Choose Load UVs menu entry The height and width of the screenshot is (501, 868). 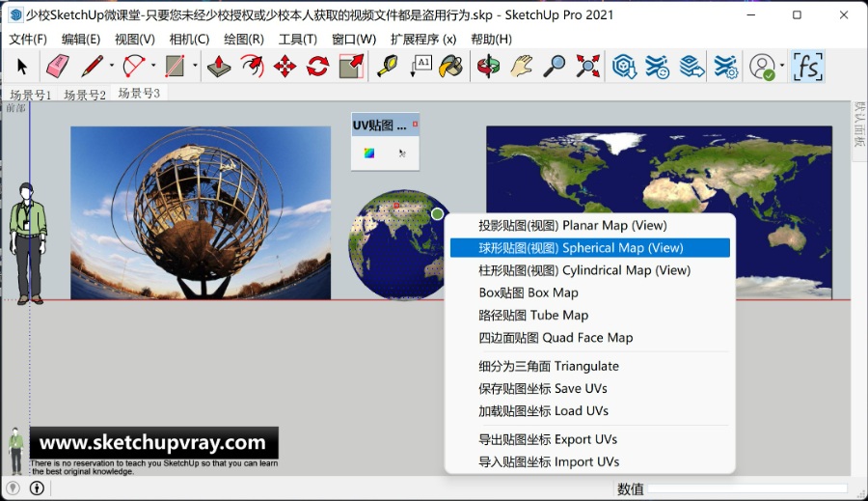click(590, 411)
